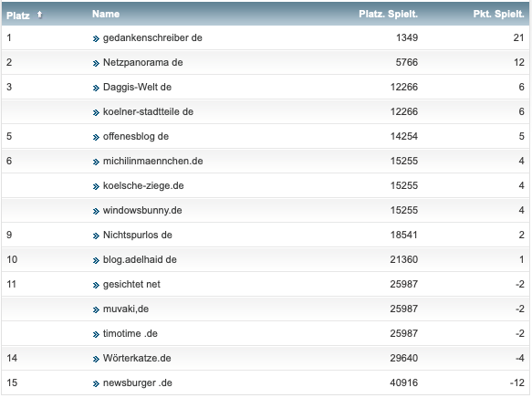The image size is (532, 398).
Task: Select 25987 in the gesichtet net row
Action: [x=404, y=284]
